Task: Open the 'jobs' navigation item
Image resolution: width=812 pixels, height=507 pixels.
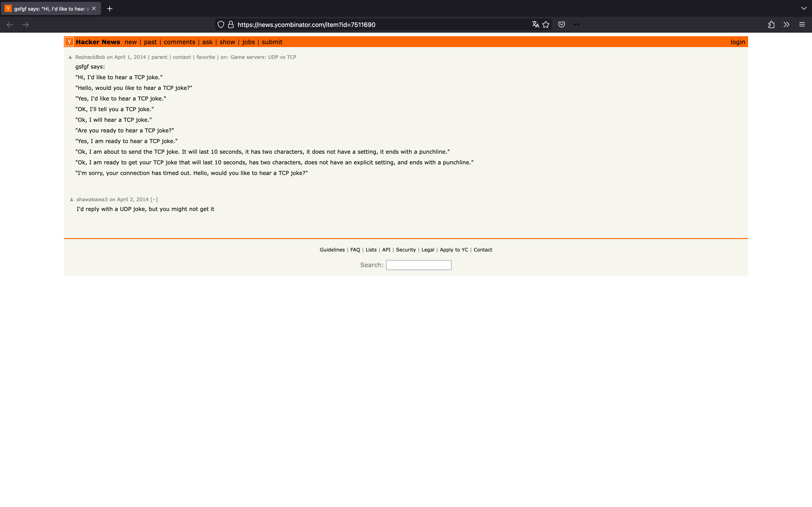Action: point(248,42)
